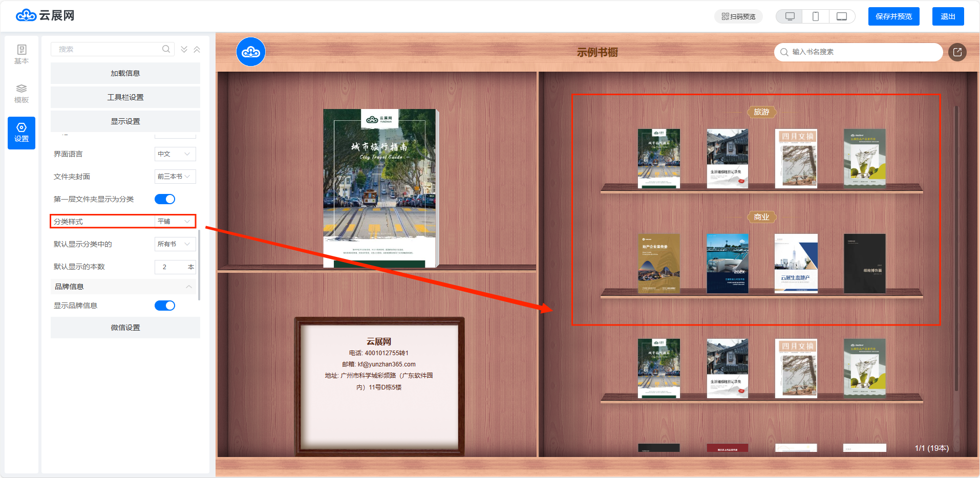Click the search magnifier in settings panel
980x478 pixels.
coord(166,49)
